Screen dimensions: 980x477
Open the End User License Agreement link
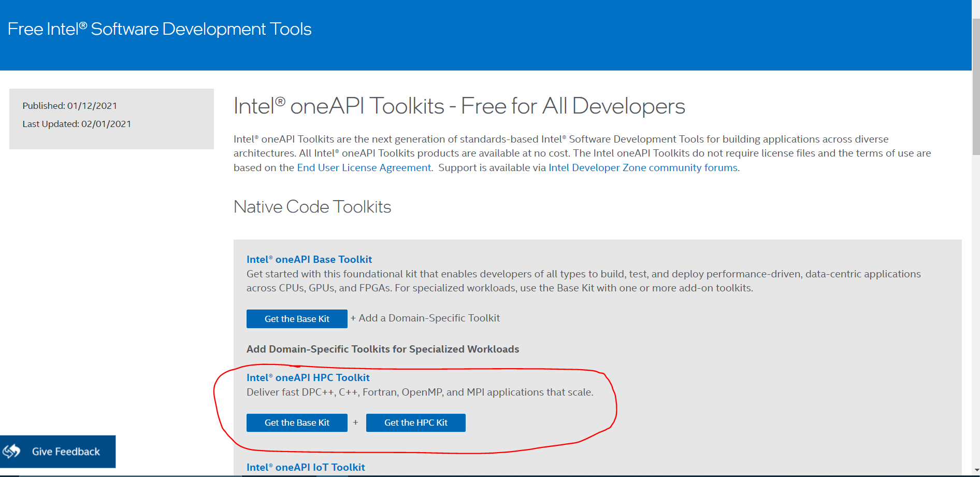[364, 167]
